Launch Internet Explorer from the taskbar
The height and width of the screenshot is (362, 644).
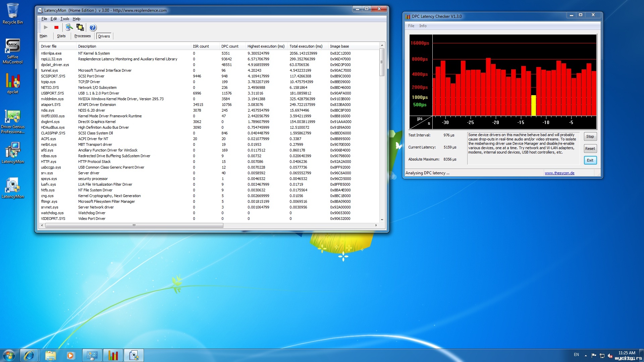click(29, 355)
